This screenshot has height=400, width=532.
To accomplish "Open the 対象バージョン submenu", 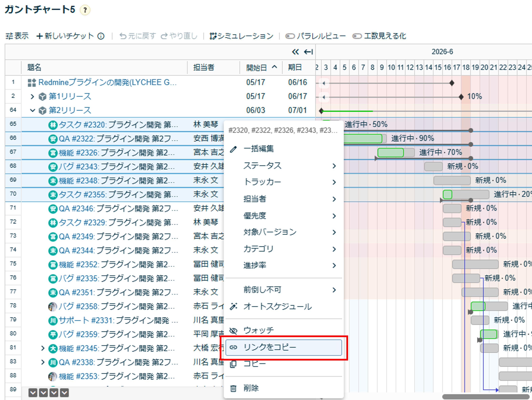I will point(284,232).
